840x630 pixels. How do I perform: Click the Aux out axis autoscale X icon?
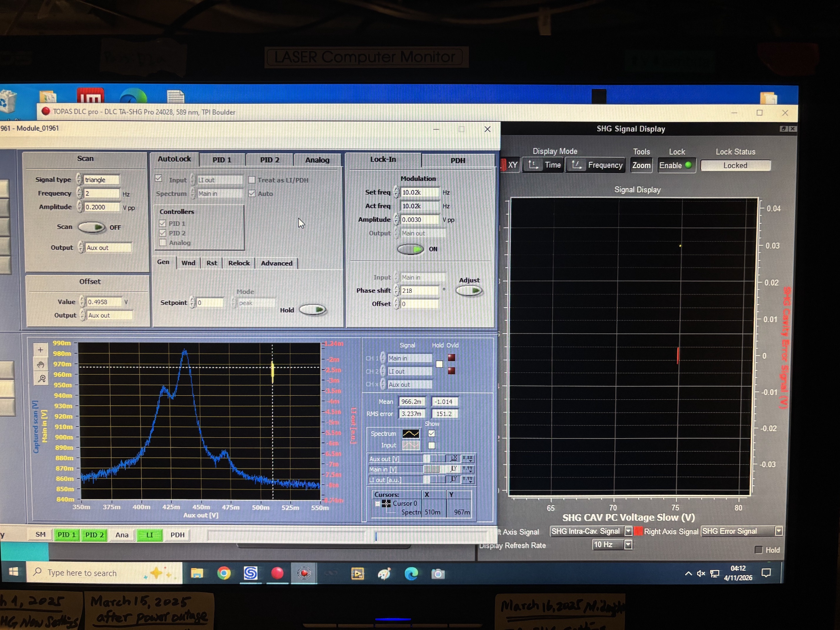point(453,459)
